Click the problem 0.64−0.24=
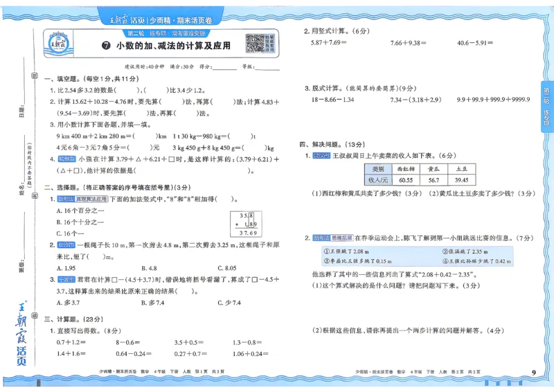The width and height of the screenshot is (554, 392). (x=134, y=354)
